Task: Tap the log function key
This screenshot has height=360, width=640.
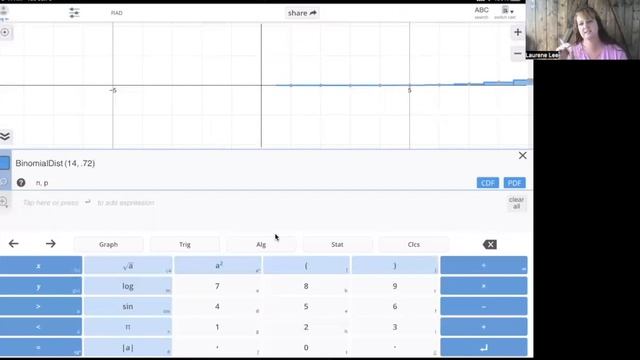Action: point(128,286)
